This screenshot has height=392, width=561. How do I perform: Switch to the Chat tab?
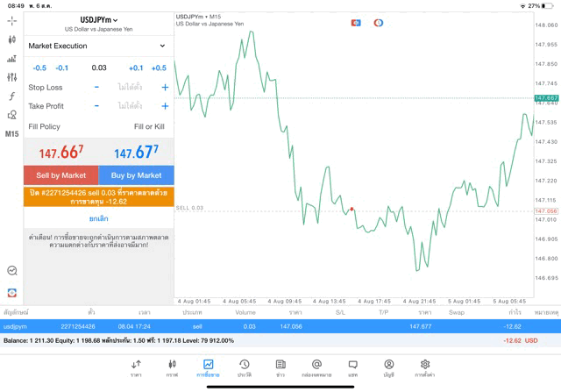click(x=352, y=367)
